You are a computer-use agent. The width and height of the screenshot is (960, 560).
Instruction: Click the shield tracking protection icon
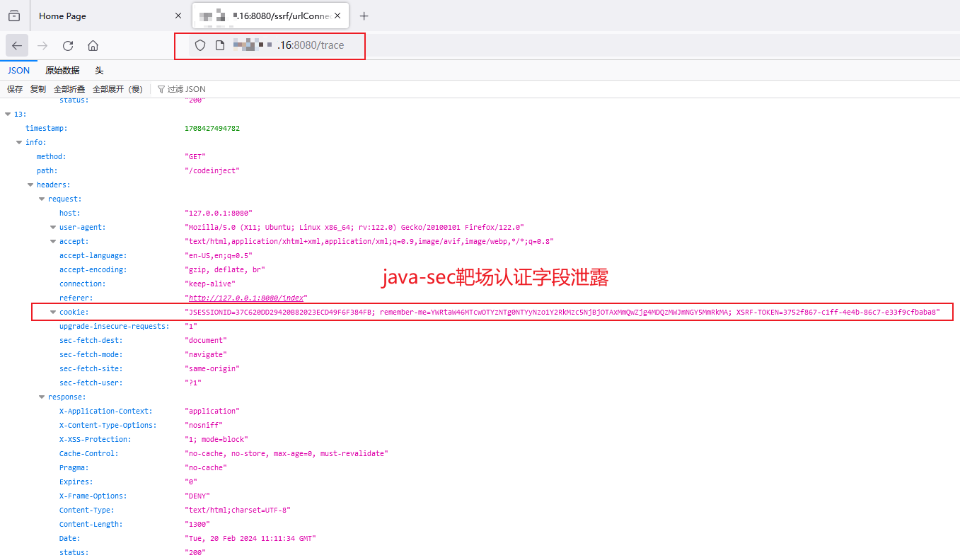[200, 45]
